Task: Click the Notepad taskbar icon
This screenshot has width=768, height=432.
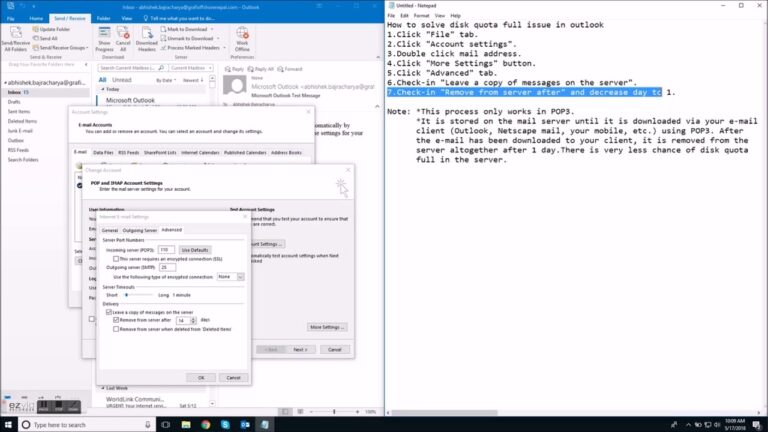Action: 264,425
